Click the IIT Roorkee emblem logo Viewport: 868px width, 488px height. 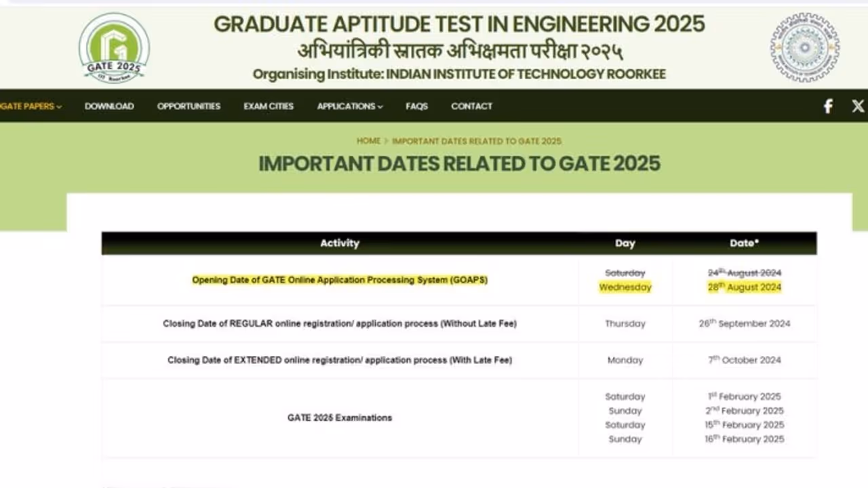[x=805, y=47]
